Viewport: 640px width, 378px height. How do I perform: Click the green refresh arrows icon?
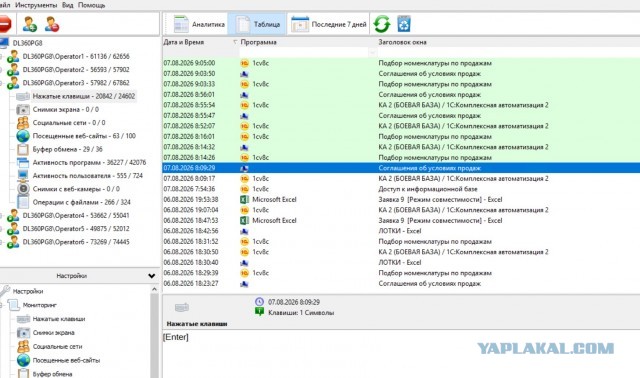click(382, 24)
